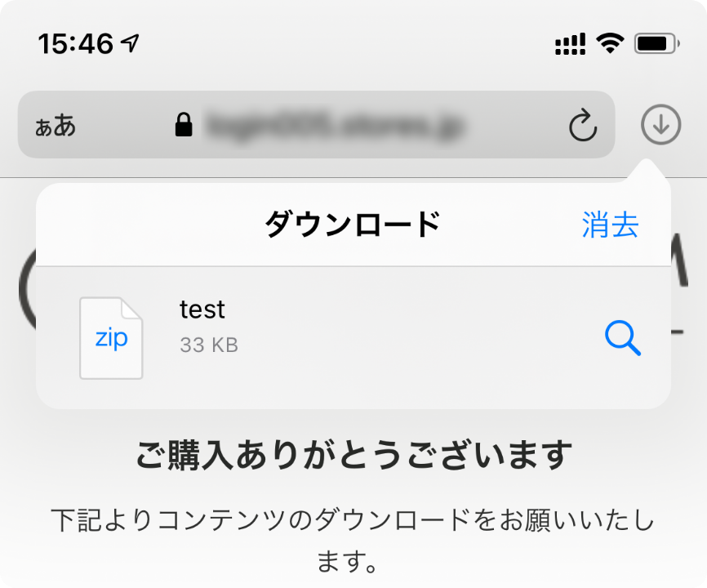Tap the battery indicator icon
Viewport: 707px width, 588px height.
tap(656, 43)
